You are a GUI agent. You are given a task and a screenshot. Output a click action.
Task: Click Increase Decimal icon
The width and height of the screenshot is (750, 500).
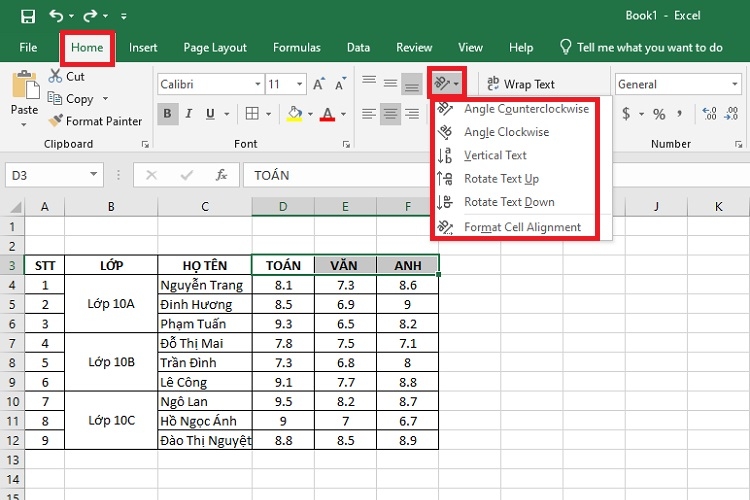pos(709,114)
